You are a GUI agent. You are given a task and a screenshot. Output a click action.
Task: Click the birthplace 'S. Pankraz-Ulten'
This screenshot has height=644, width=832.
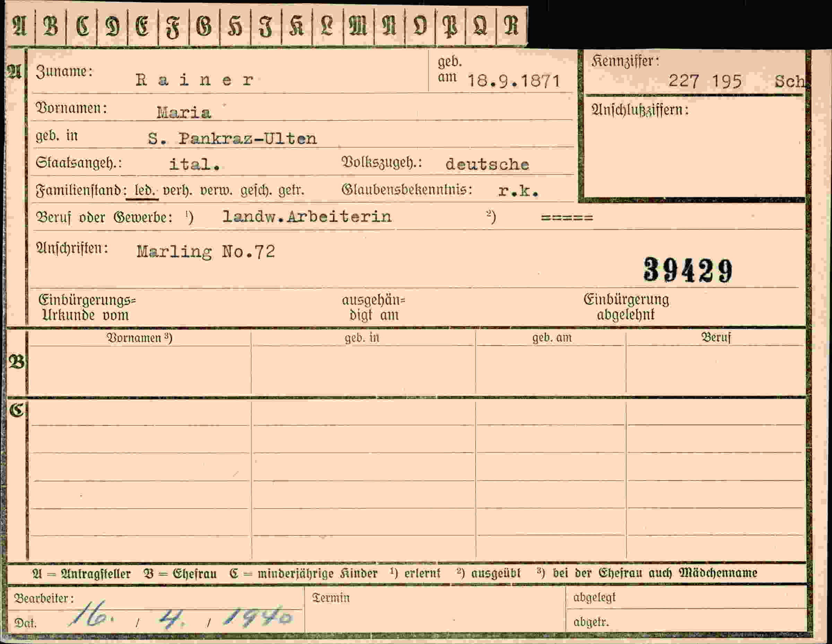coord(232,139)
